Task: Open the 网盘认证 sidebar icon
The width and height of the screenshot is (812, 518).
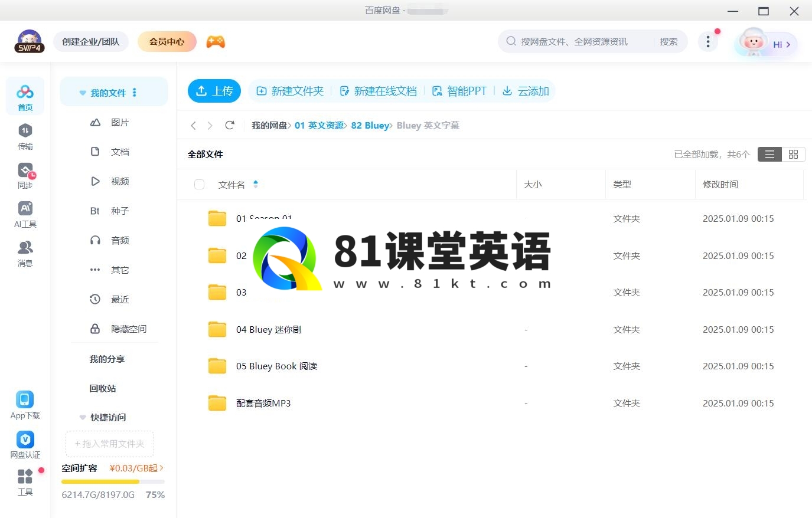Action: click(25, 445)
